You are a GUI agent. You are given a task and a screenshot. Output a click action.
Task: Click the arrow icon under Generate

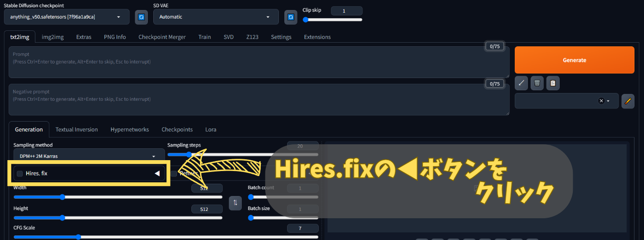[521, 83]
